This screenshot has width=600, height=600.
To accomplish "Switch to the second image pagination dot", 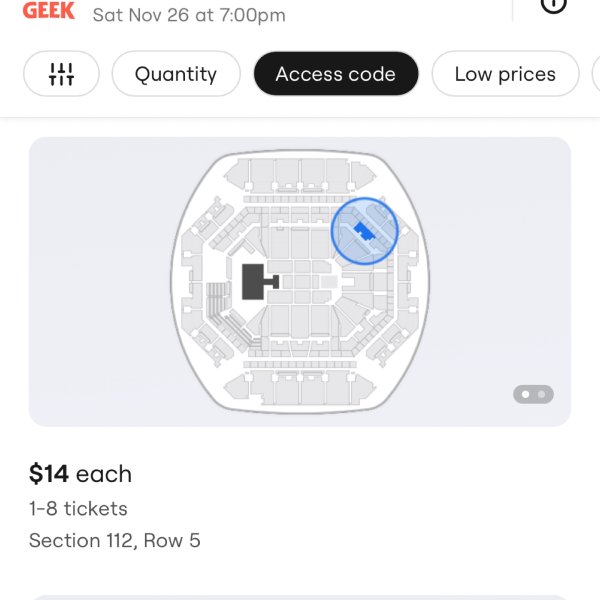I will click(x=541, y=394).
